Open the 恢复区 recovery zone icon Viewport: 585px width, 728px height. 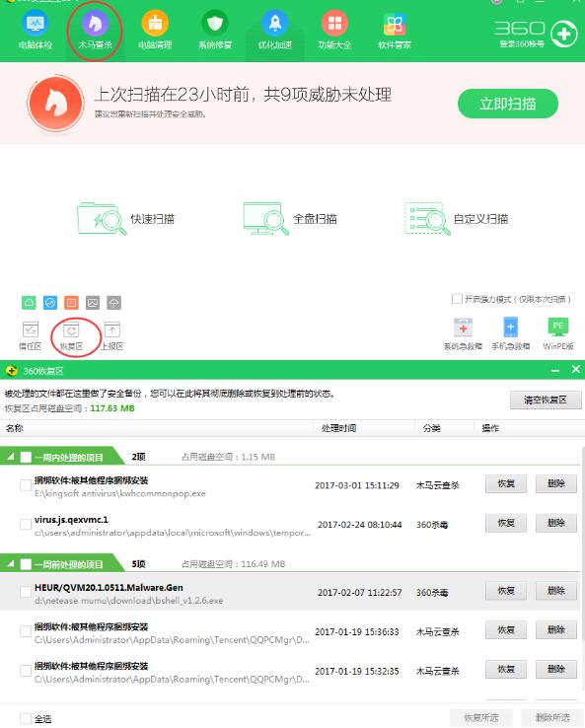click(71, 336)
